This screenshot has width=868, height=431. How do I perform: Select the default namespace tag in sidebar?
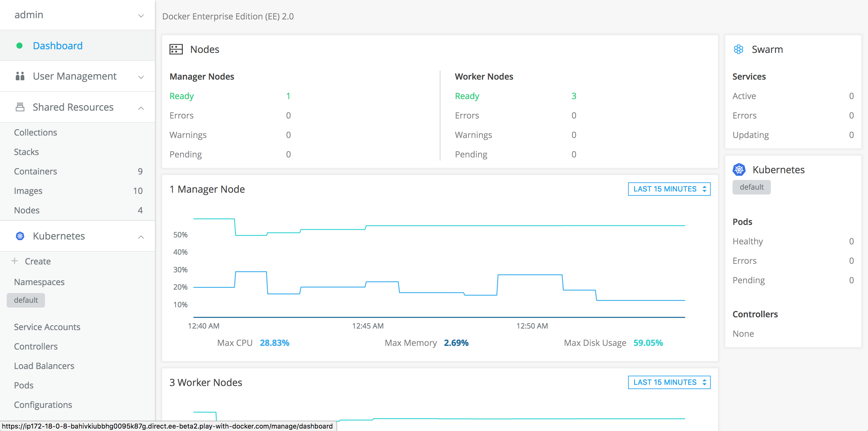pos(26,300)
